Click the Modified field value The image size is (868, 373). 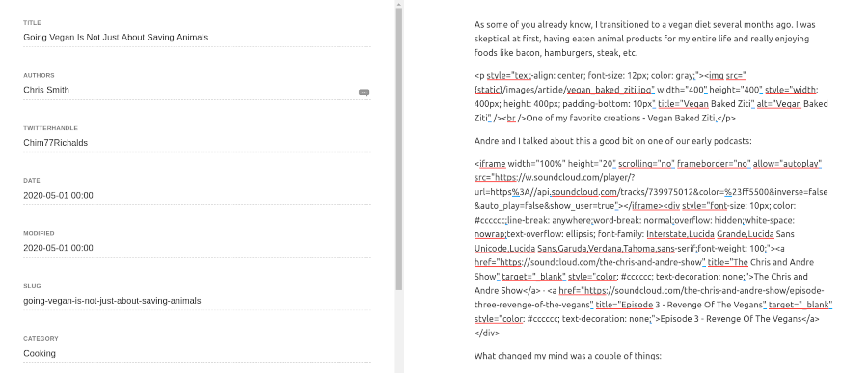pyautogui.click(x=197, y=248)
